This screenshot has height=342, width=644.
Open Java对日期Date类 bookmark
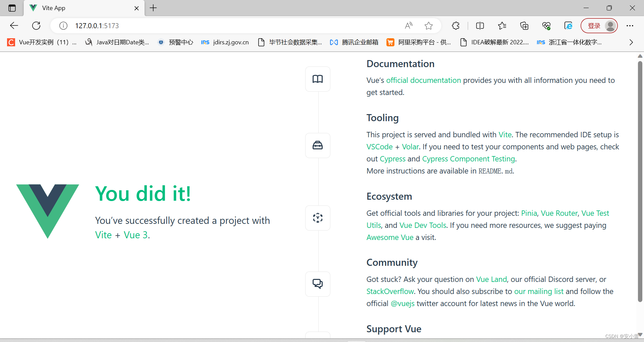[117, 42]
